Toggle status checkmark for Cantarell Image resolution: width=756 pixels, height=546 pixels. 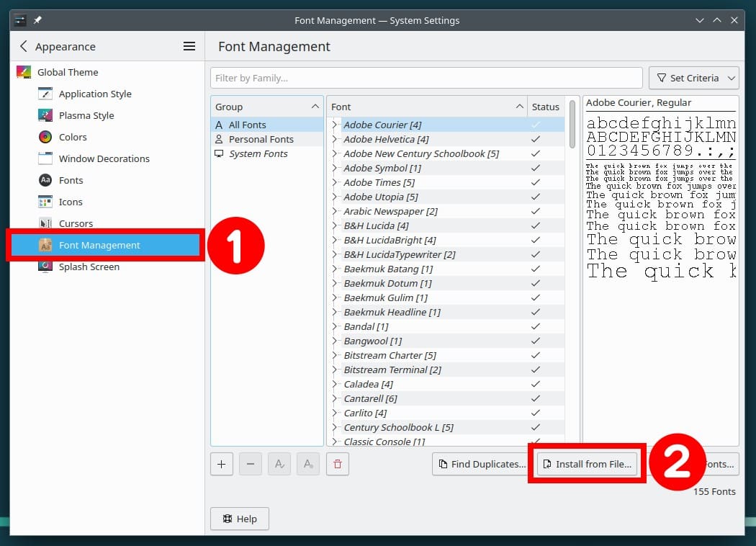click(535, 398)
